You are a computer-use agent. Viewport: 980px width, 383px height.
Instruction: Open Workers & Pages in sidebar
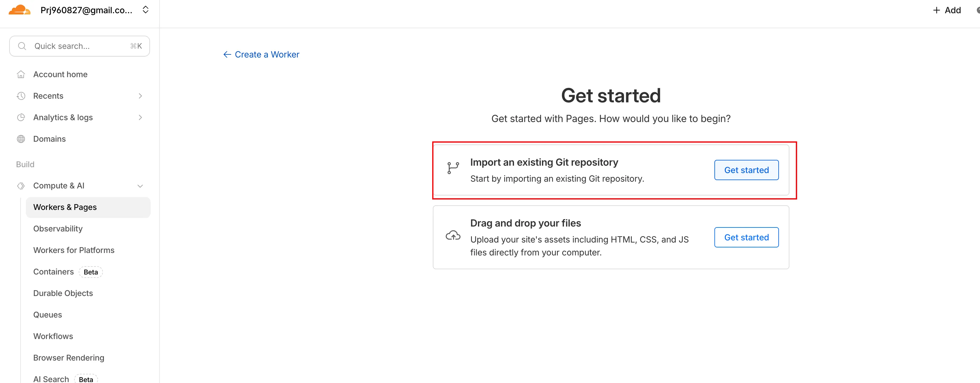point(65,207)
